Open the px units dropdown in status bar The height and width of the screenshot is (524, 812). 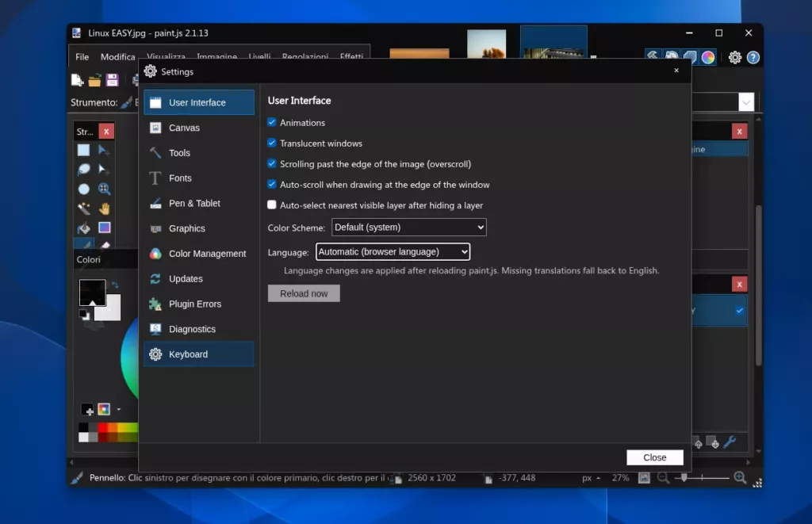(591, 478)
